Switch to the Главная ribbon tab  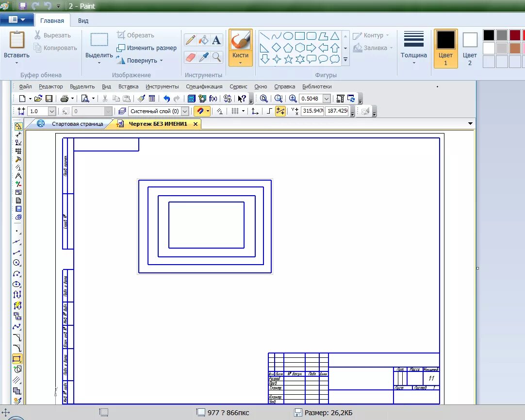point(52,20)
